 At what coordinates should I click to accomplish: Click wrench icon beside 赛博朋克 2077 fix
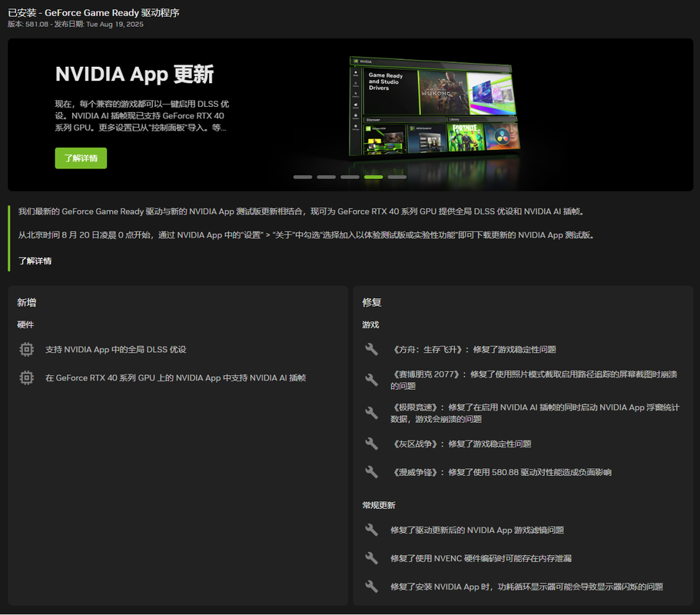(x=371, y=380)
